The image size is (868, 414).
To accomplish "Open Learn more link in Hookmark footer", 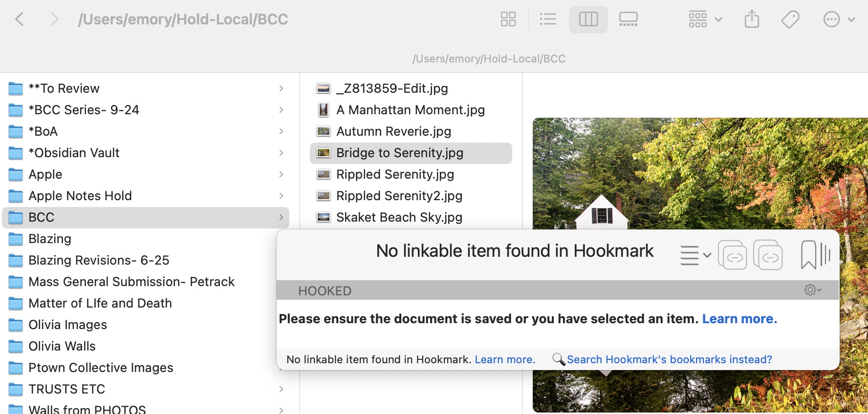I will (x=505, y=360).
